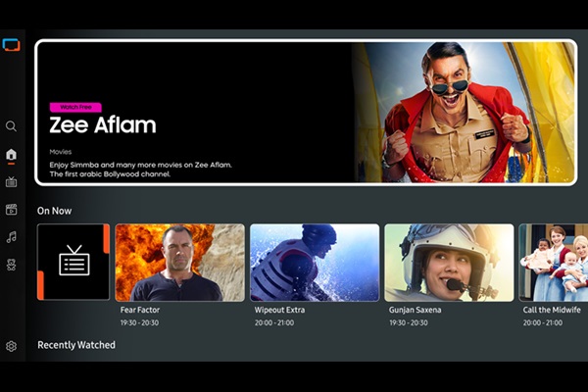The image size is (588, 392).
Task: Click the 'Enjoy Simmba and many more movies' description
Action: point(140,165)
